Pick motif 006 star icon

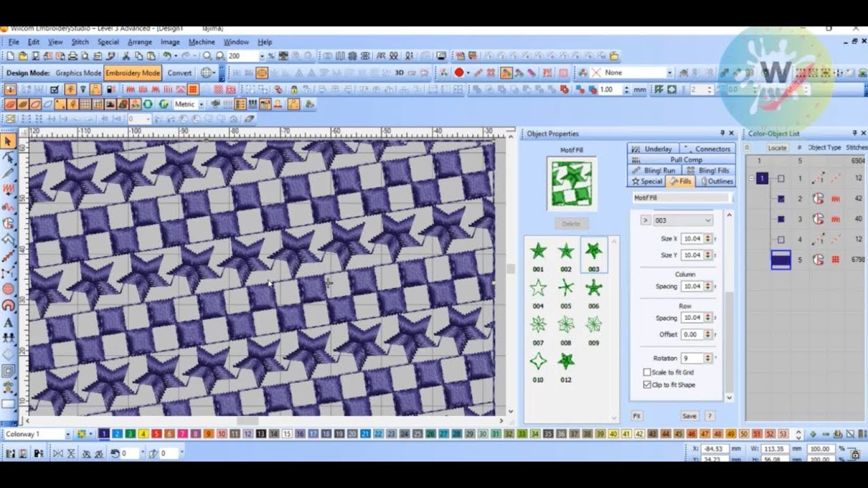coord(594,288)
